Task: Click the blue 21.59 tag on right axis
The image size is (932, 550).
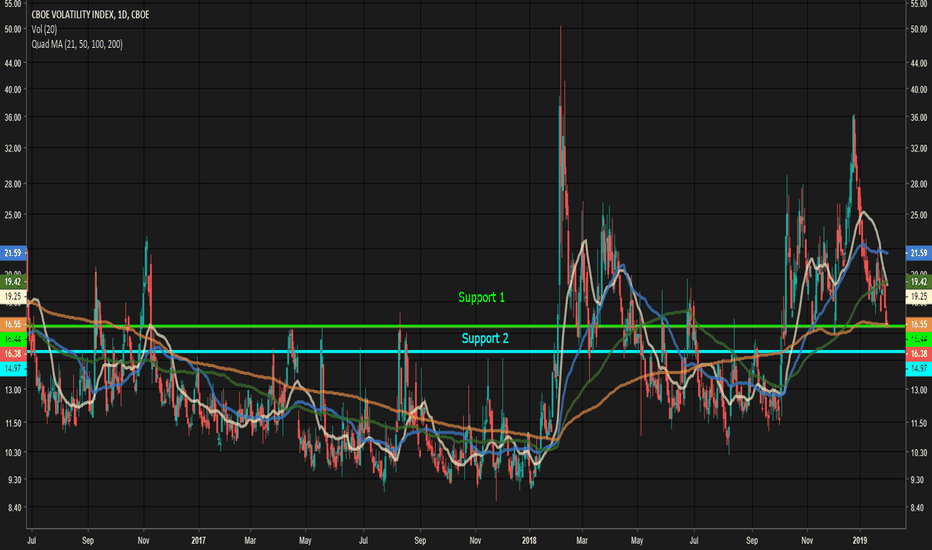Action: pyautogui.click(x=918, y=253)
